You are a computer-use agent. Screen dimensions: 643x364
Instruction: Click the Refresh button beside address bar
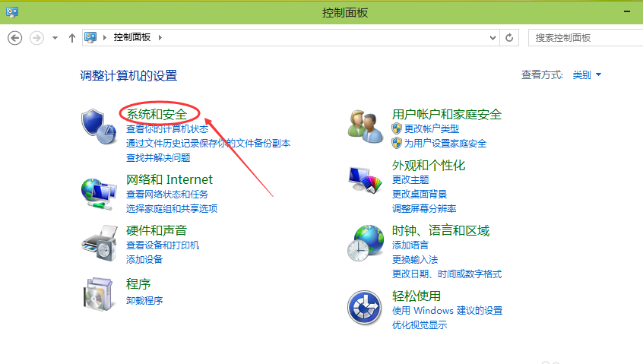510,37
